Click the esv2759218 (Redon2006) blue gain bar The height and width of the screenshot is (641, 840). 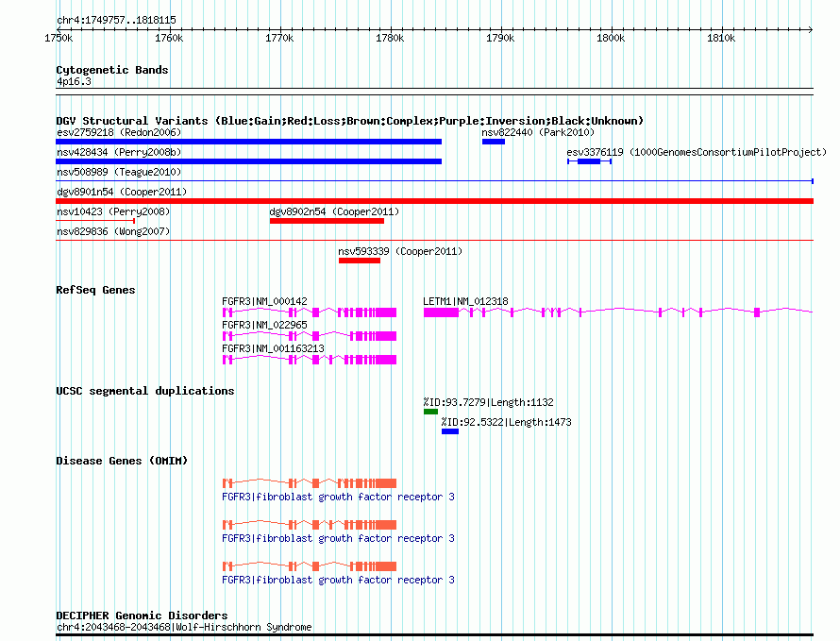[x=248, y=142]
